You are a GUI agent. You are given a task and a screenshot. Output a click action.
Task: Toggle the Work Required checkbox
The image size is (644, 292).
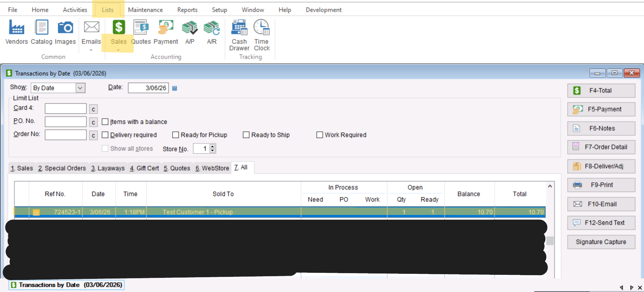pos(319,135)
